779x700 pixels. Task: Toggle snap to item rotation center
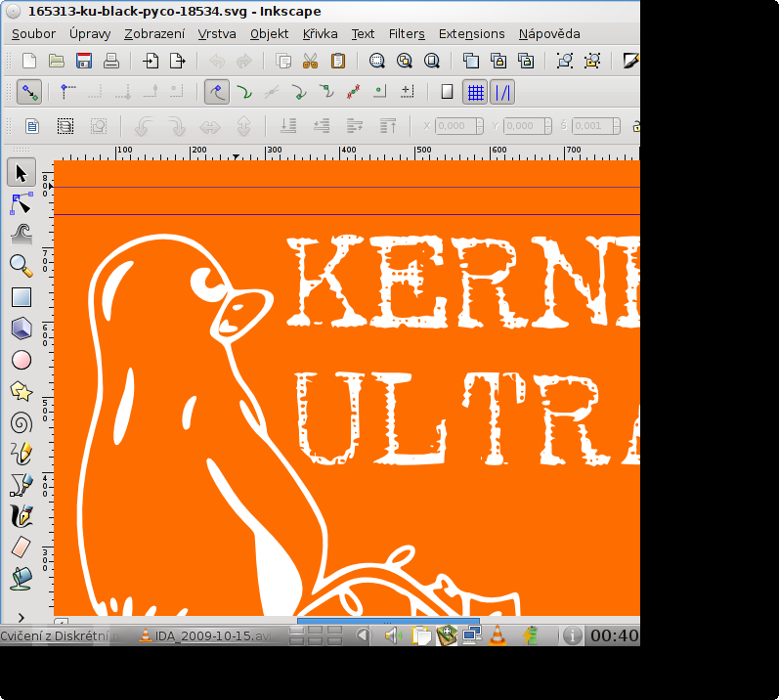pyautogui.click(x=408, y=93)
